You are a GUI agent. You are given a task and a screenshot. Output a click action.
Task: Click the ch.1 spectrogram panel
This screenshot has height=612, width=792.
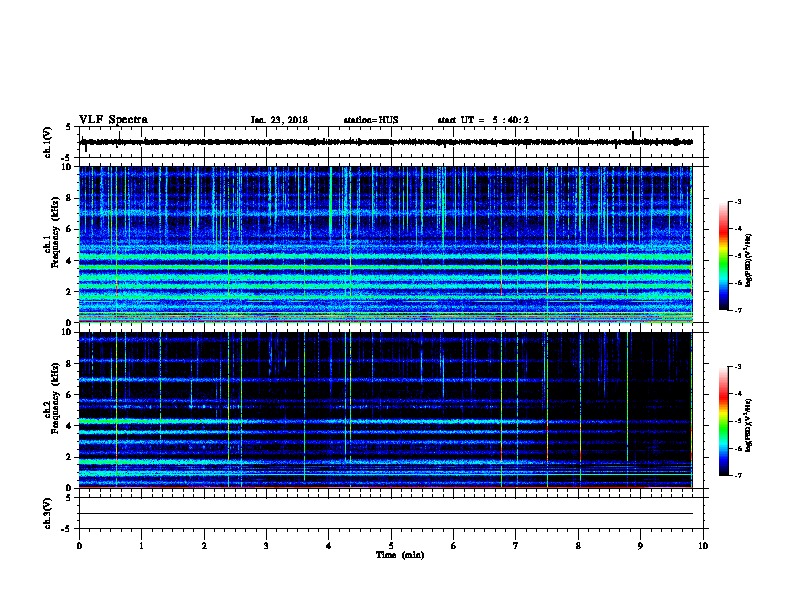point(386,244)
